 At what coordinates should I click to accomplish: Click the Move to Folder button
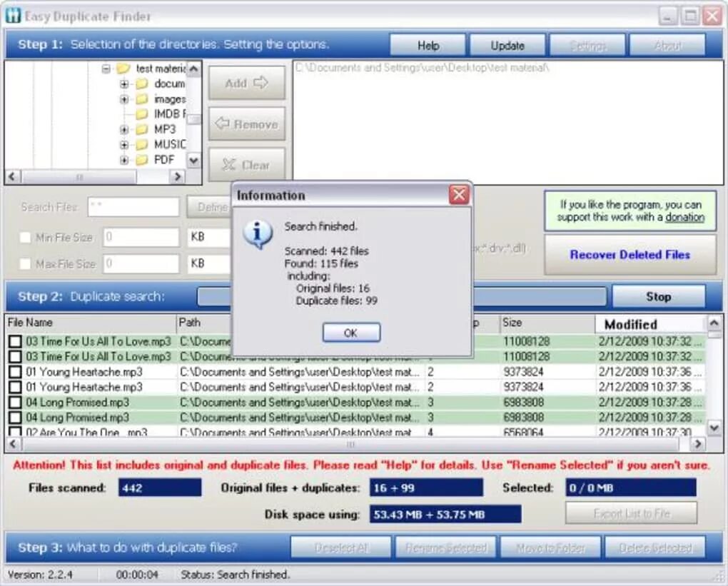point(551,548)
